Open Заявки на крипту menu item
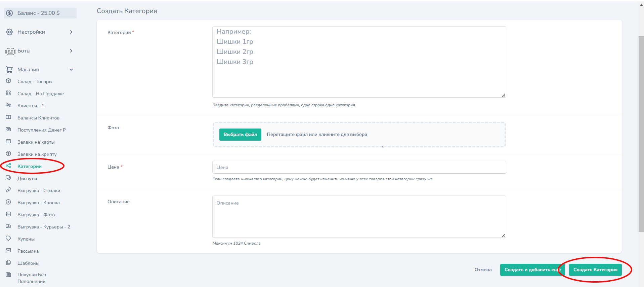This screenshot has height=287, width=644. (x=37, y=154)
